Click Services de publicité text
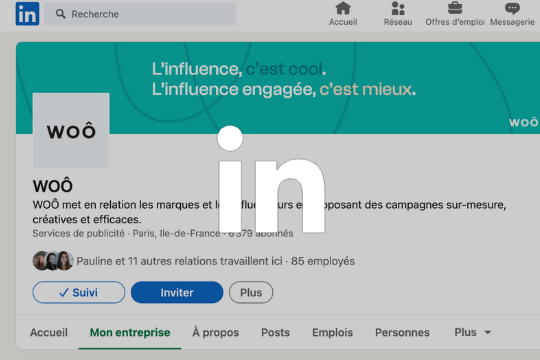This screenshot has width=540, height=360. [79, 234]
